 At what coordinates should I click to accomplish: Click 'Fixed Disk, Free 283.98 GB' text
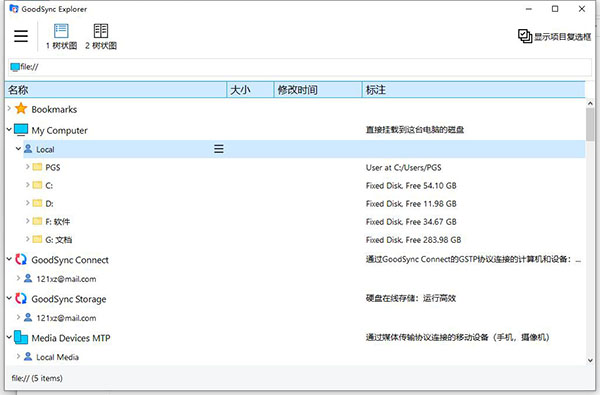(x=413, y=240)
